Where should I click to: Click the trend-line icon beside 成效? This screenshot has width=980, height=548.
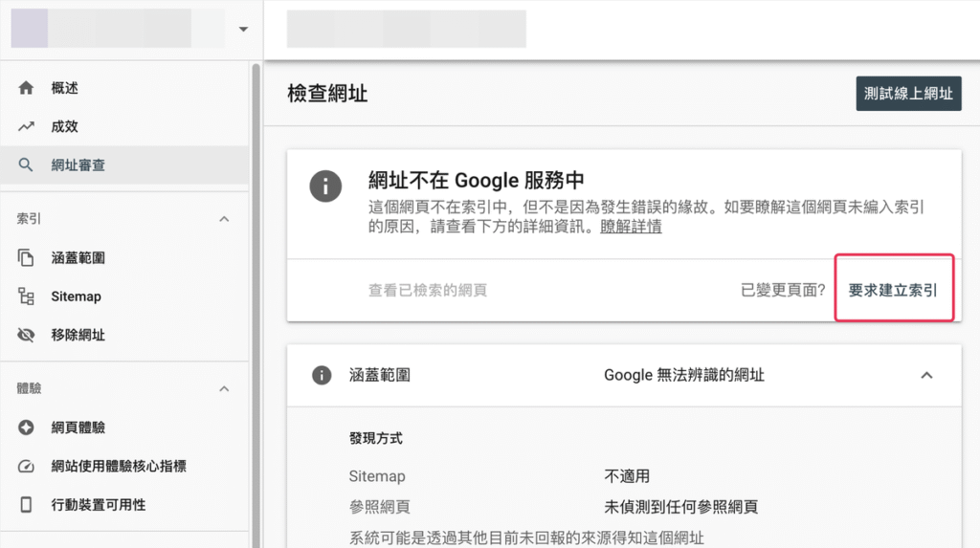point(26,127)
